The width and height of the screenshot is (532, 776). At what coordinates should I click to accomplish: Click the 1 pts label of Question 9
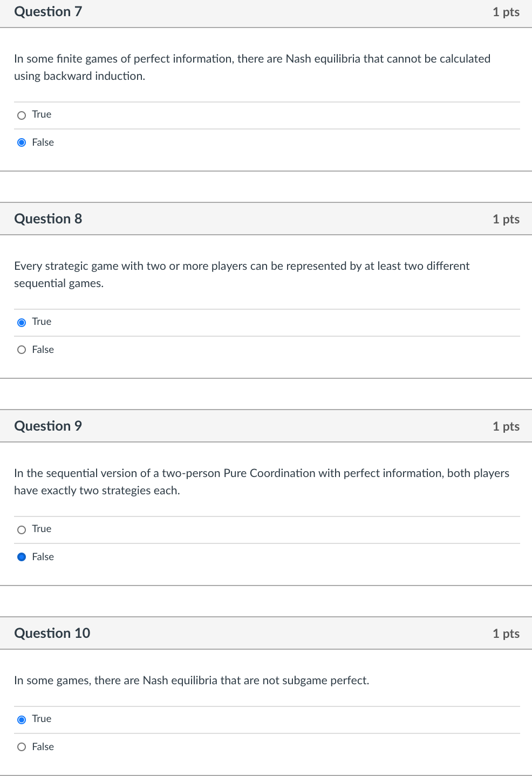(x=506, y=427)
